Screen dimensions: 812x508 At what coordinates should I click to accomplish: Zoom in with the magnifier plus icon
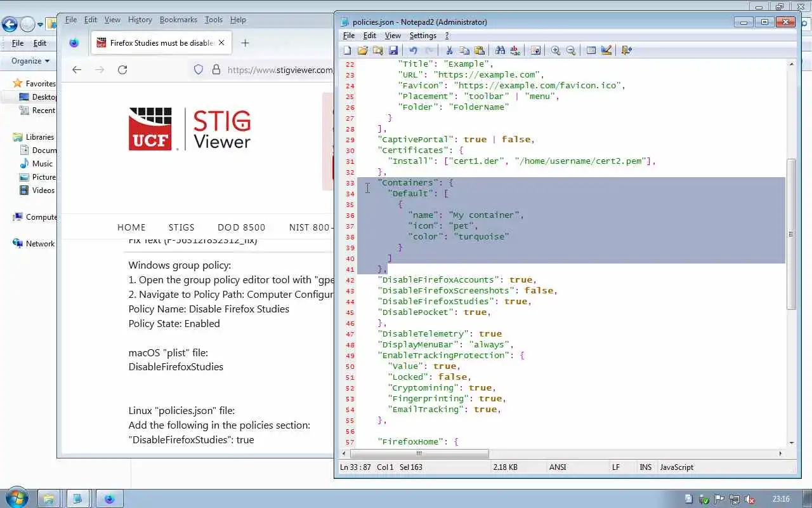pos(556,50)
